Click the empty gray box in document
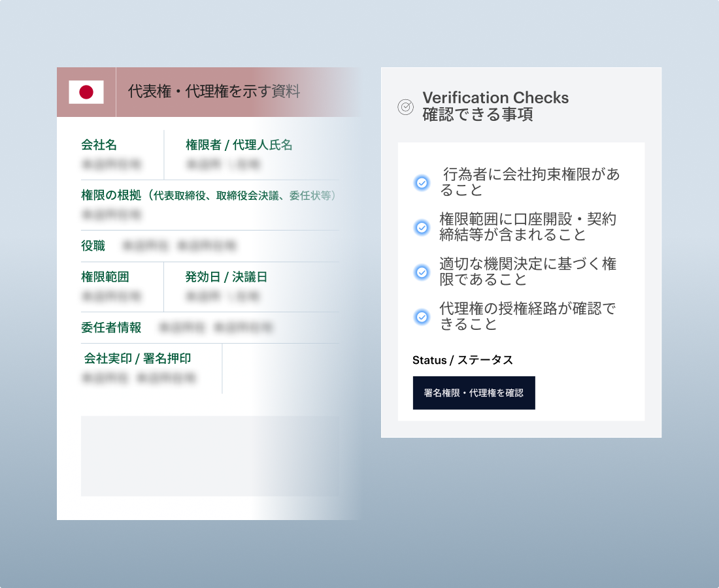 (209, 456)
